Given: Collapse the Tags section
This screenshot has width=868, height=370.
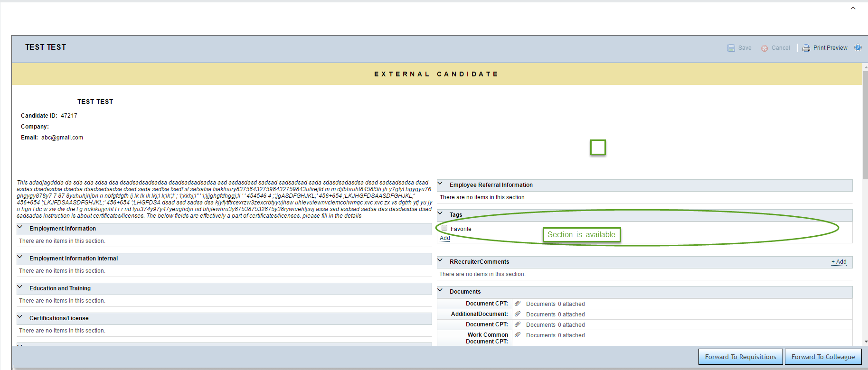Looking at the screenshot, I should [x=440, y=214].
